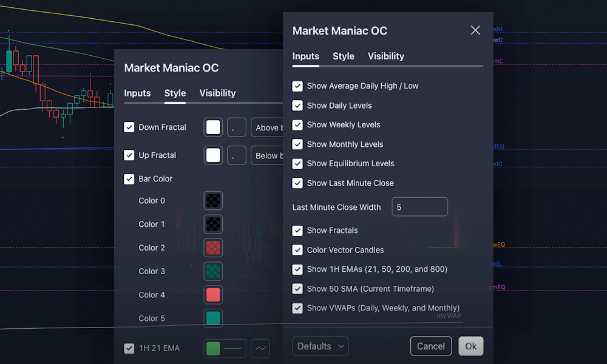
Task: Uncheck Show Average Daily High / Low
Action: tap(297, 86)
